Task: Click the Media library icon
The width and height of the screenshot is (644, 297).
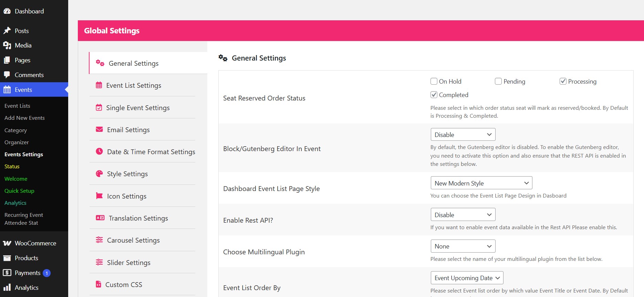Action: (7, 45)
